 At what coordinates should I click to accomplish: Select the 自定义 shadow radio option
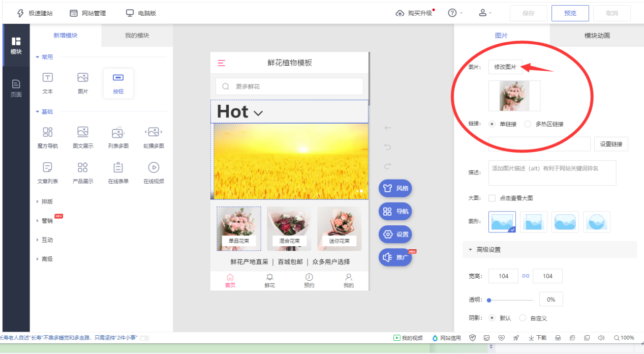click(523, 317)
